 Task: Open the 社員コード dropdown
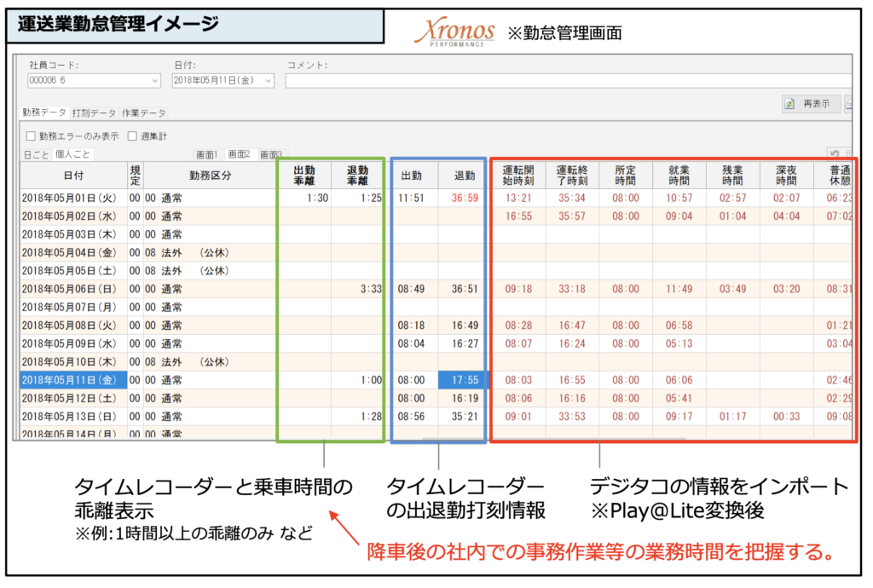coord(154,80)
